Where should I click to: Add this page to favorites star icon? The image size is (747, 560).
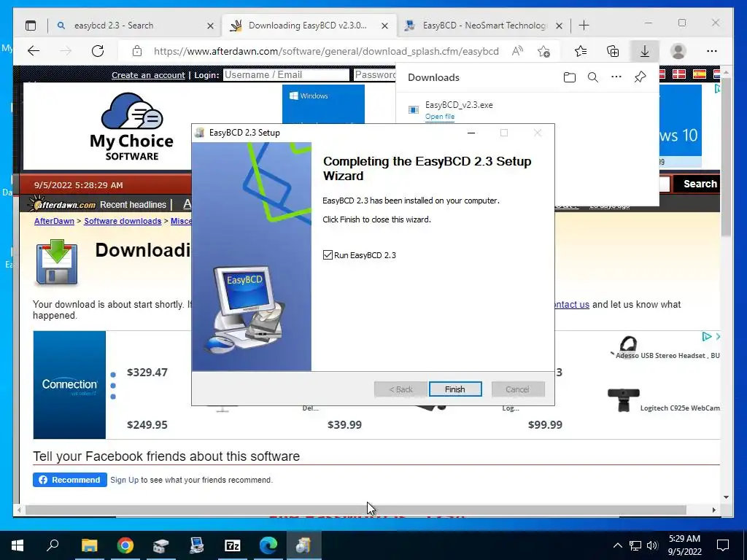543,51
